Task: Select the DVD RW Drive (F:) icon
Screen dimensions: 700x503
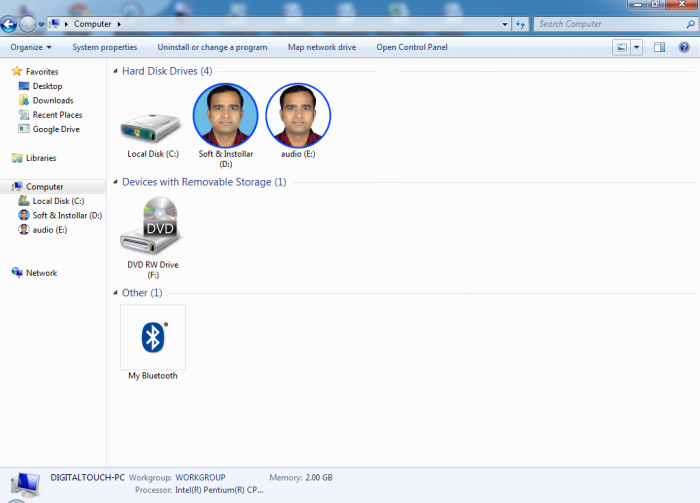Action: [153, 225]
